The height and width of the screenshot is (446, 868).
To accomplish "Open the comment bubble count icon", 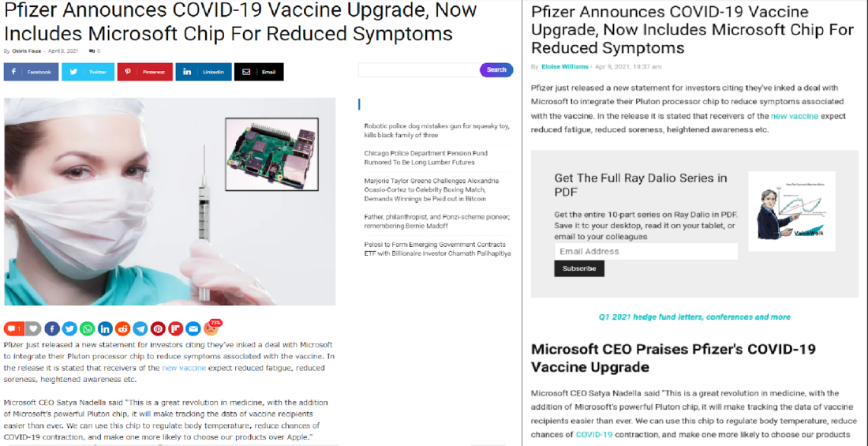I will [x=14, y=328].
